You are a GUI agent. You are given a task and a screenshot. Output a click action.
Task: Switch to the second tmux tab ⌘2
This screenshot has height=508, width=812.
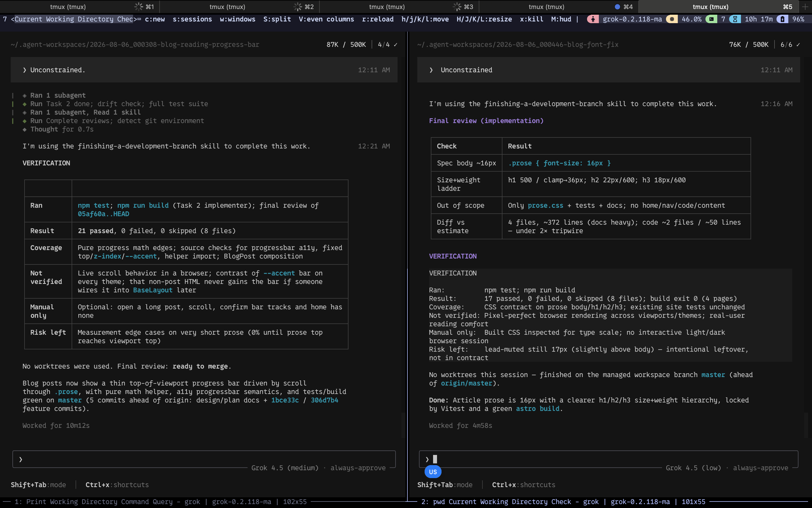click(239, 7)
